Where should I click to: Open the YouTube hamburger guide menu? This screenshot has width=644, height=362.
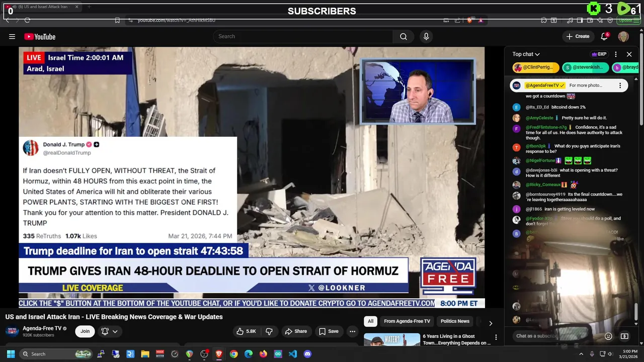point(12,36)
